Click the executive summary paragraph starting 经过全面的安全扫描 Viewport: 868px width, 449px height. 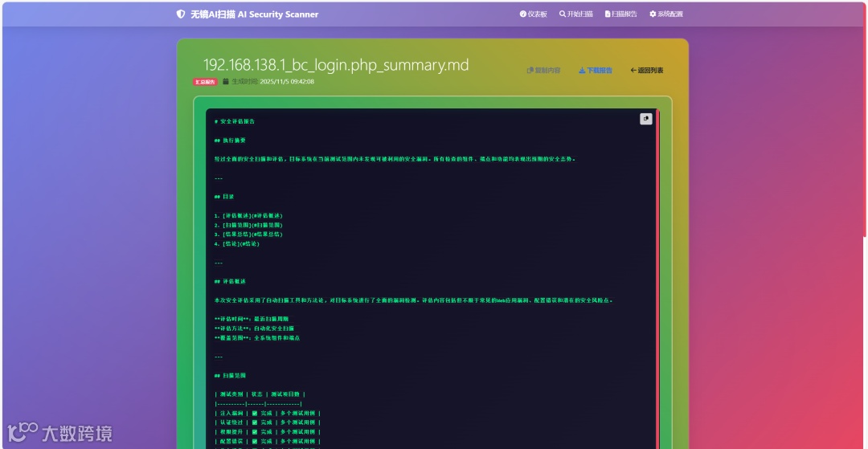click(395, 159)
